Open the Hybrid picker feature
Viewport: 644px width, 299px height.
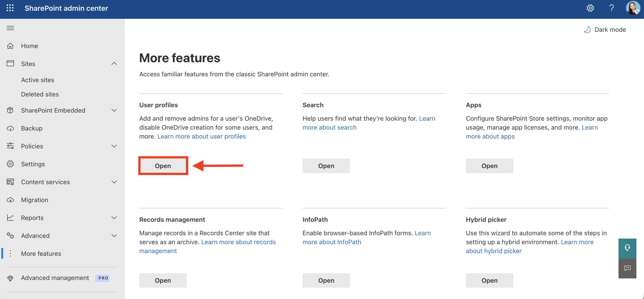[489, 280]
